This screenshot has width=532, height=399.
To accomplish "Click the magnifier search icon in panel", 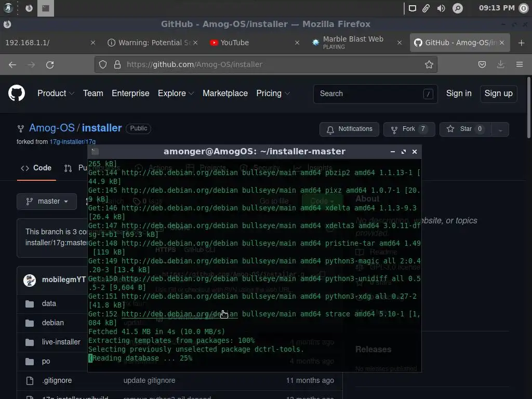I will pyautogui.click(x=457, y=8).
